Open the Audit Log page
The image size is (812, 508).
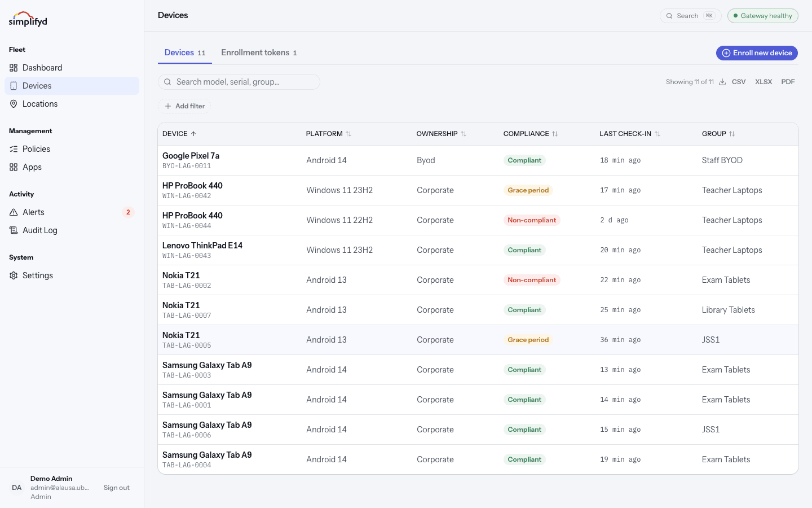tap(72, 230)
